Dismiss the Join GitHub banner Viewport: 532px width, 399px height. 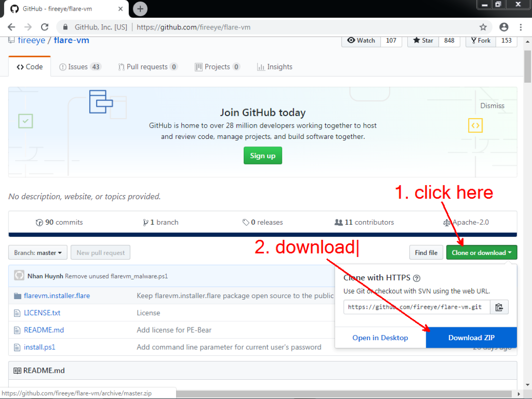click(x=492, y=105)
